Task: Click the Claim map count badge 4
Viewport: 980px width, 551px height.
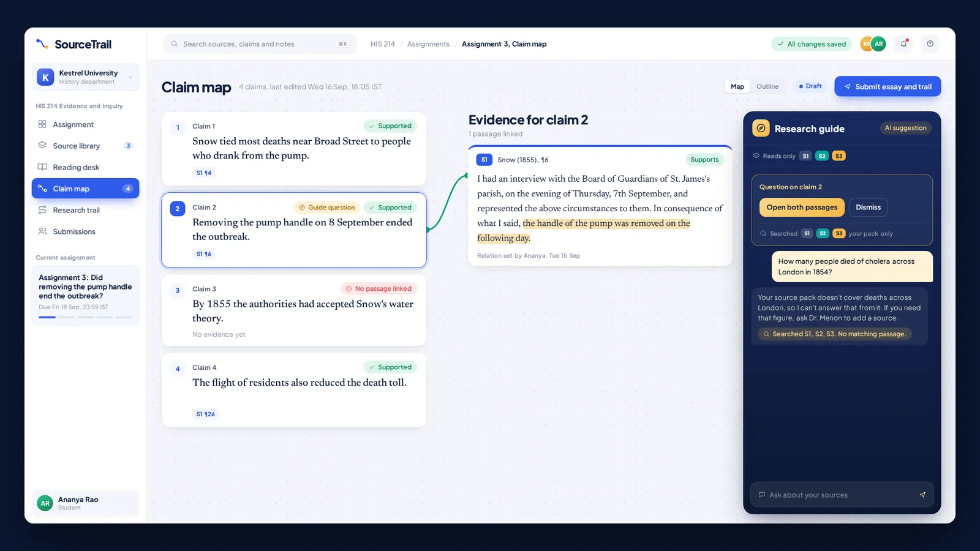Action: click(x=127, y=189)
